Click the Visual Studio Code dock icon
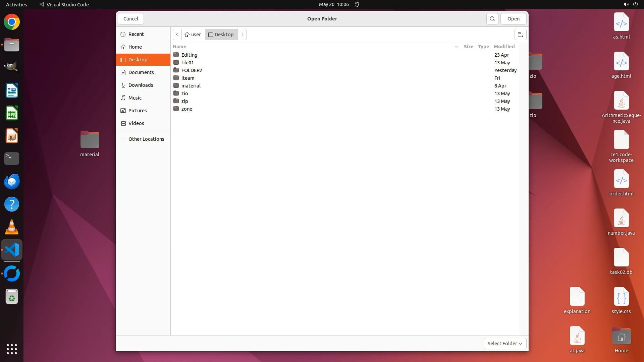This screenshot has width=644, height=362. pos(12,250)
